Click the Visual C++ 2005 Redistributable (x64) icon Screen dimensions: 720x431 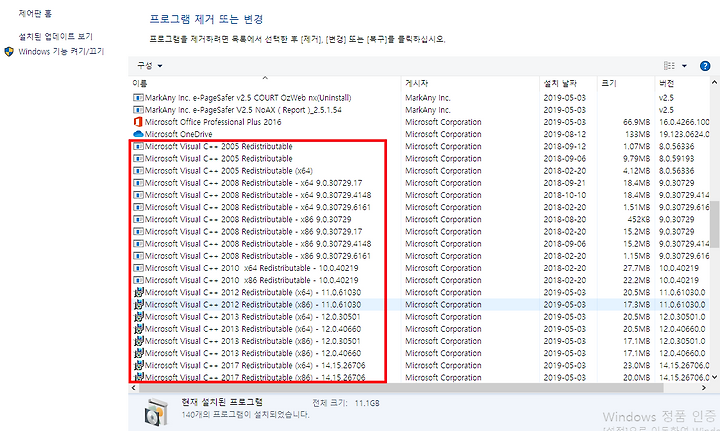coord(138,170)
